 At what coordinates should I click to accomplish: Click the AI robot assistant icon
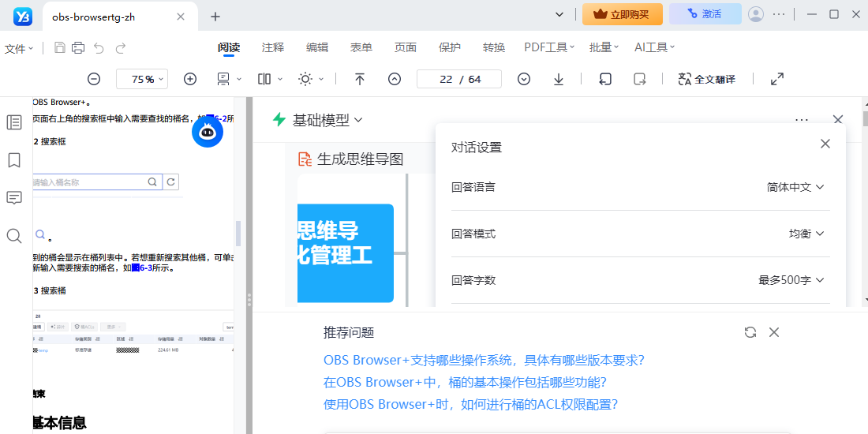[208, 132]
